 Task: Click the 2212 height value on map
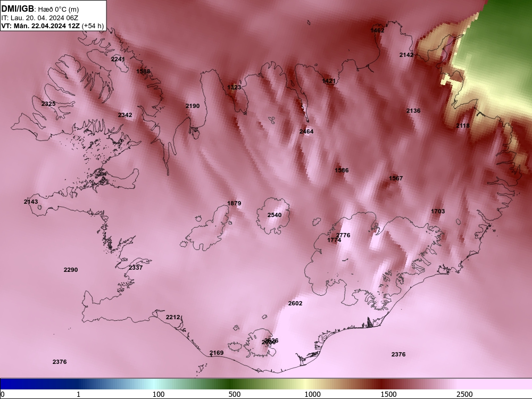pyautogui.click(x=173, y=317)
